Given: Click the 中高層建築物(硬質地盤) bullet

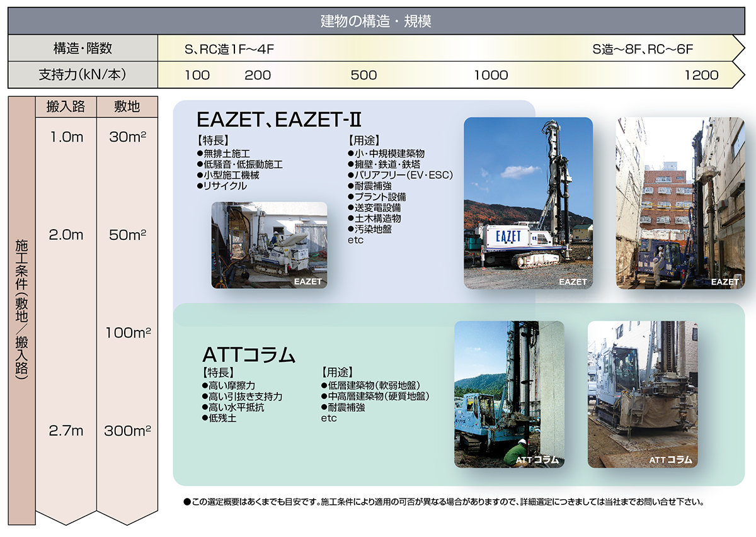Looking at the screenshot, I should pyautogui.click(x=375, y=397).
